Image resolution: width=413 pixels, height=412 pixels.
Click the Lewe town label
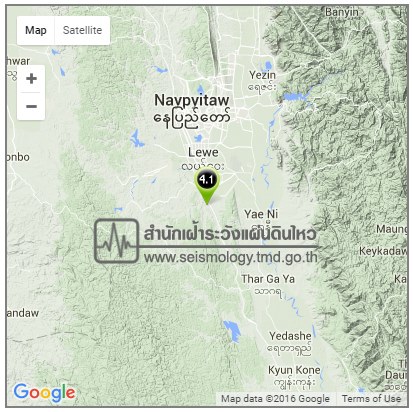203,152
